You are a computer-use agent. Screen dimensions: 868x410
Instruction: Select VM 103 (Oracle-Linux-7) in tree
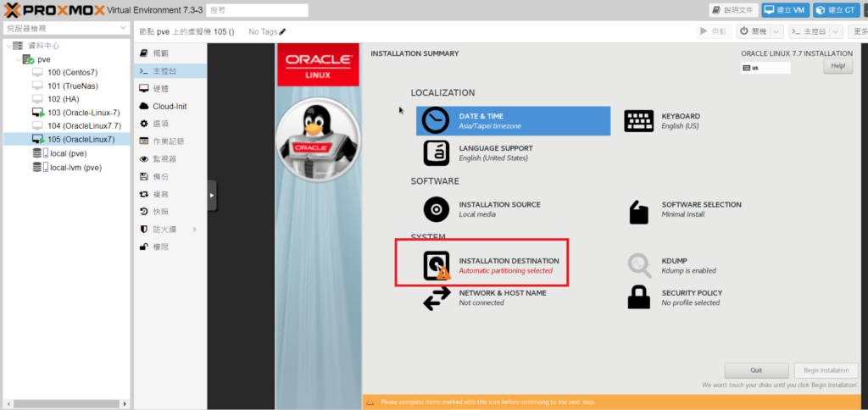[x=83, y=112]
